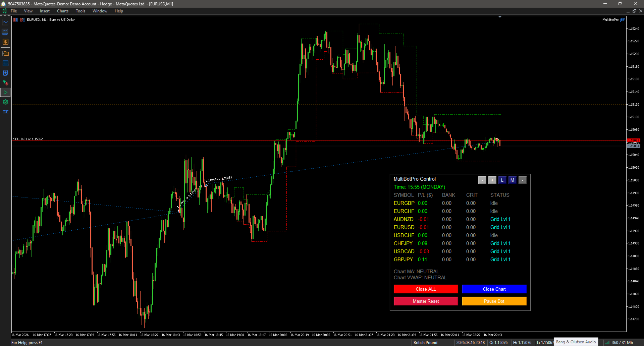Screen dimensions: 644x346
Task: Click the EURUSD, M1 chart title text
Action: pos(51,20)
